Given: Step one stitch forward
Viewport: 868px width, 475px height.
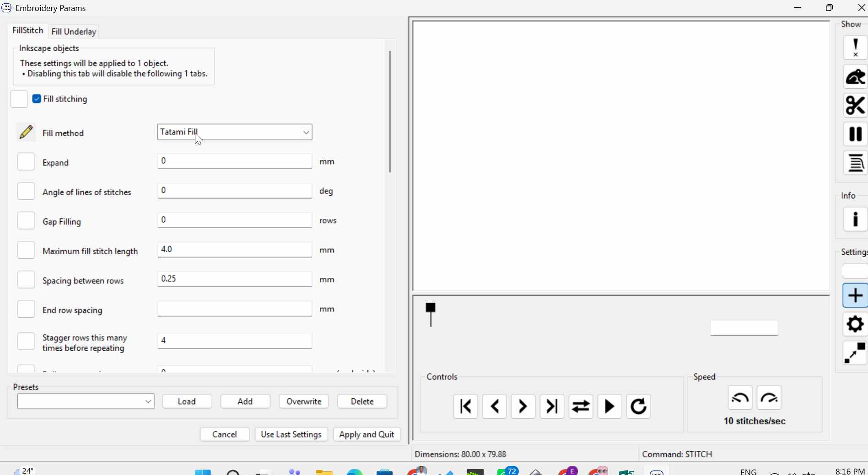Looking at the screenshot, I should tap(523, 406).
